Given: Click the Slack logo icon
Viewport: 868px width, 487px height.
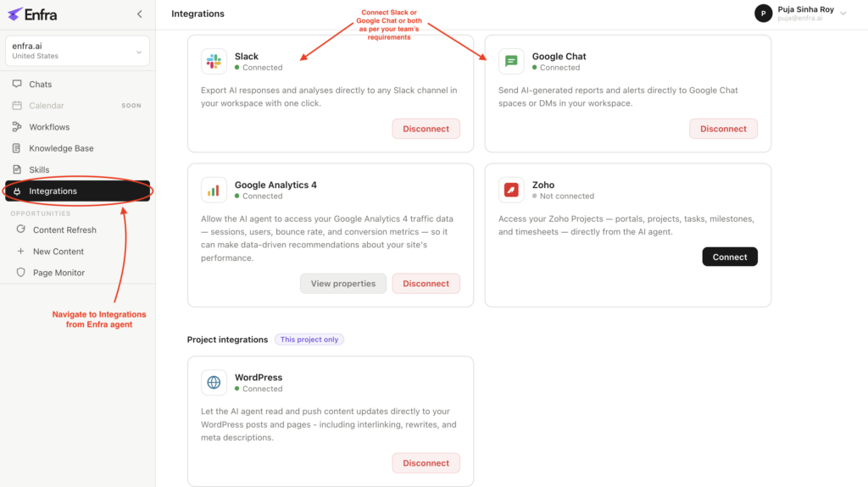Looking at the screenshot, I should pos(214,61).
